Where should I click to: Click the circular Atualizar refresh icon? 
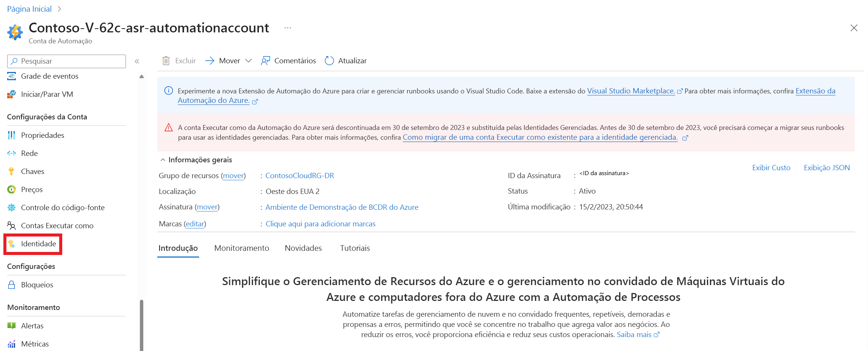point(330,61)
